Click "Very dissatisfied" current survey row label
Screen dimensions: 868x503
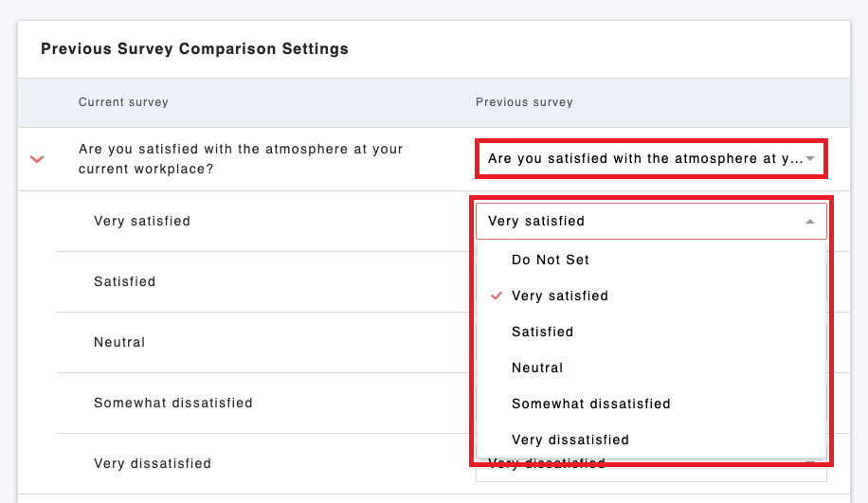point(153,464)
